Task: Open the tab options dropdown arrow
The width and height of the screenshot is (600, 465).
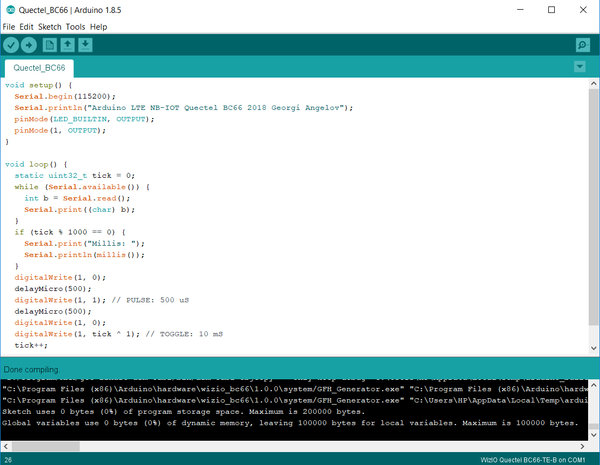Action: pyautogui.click(x=580, y=67)
